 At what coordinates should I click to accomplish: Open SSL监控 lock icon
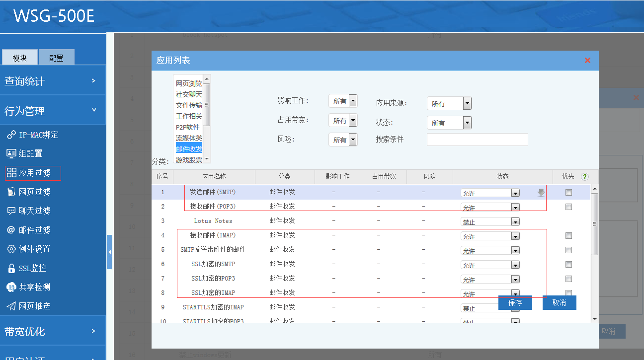[11, 268]
